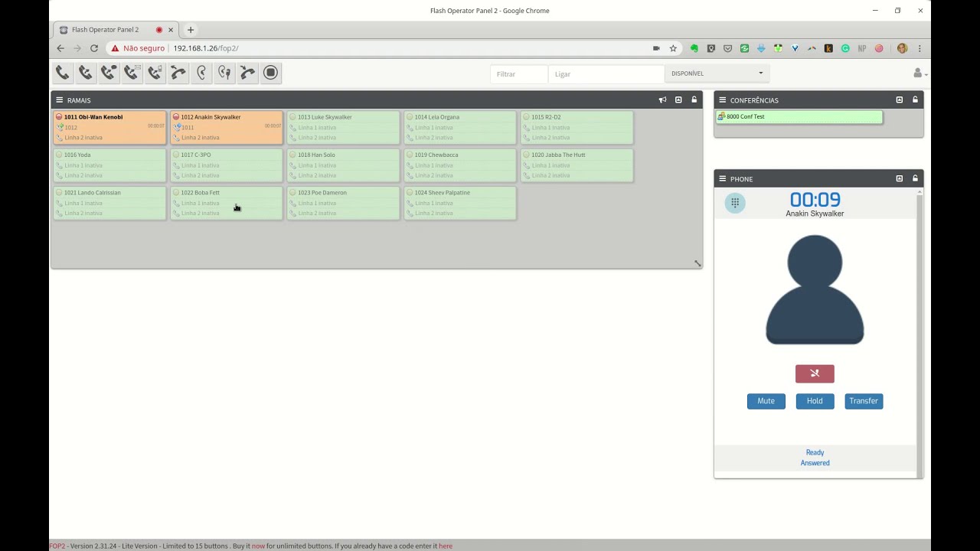
Task: Click the Transfer with speech bubble icon
Action: click(x=109, y=73)
